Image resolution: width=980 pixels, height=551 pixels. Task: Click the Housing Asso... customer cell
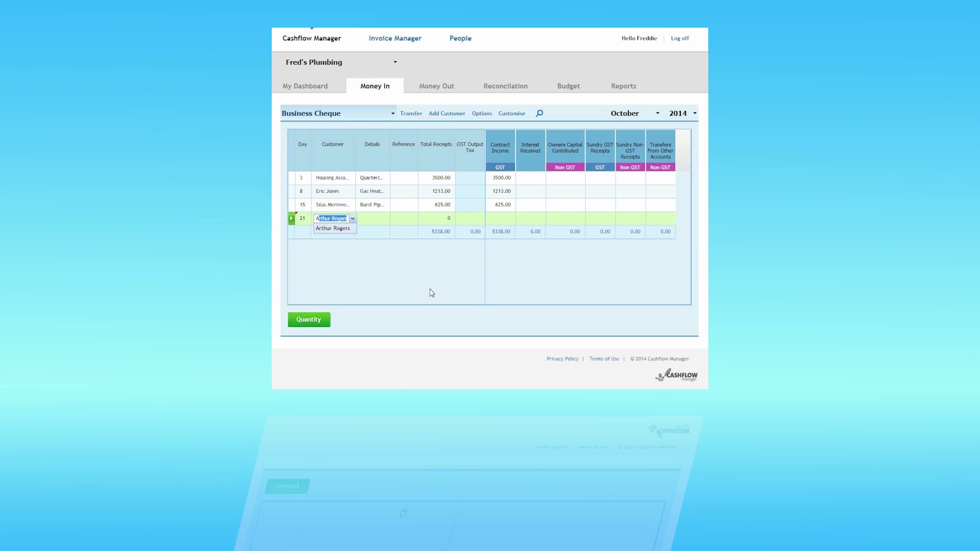pos(333,178)
